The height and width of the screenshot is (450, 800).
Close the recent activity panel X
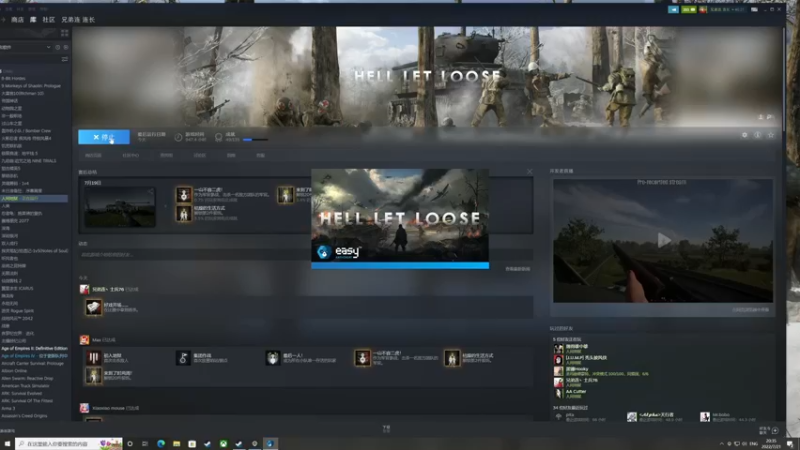pyautogui.click(x=530, y=171)
